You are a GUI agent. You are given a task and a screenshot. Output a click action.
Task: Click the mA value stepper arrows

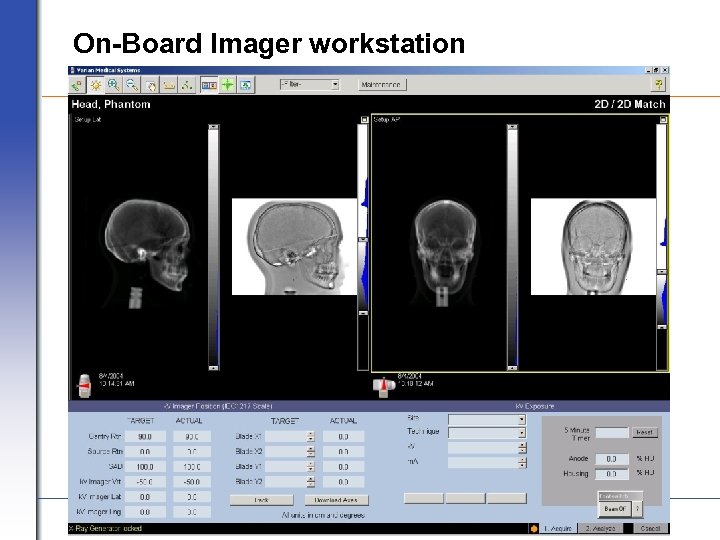[522, 463]
